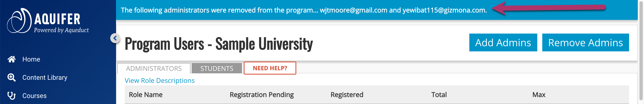644x104 pixels.
Task: Click the Add Admins button
Action: [503, 42]
